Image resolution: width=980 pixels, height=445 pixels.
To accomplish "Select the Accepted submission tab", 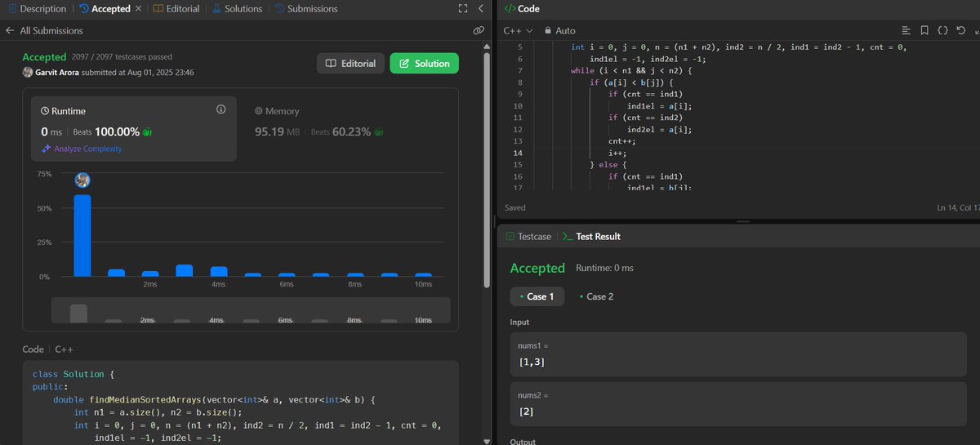I will click(104, 8).
